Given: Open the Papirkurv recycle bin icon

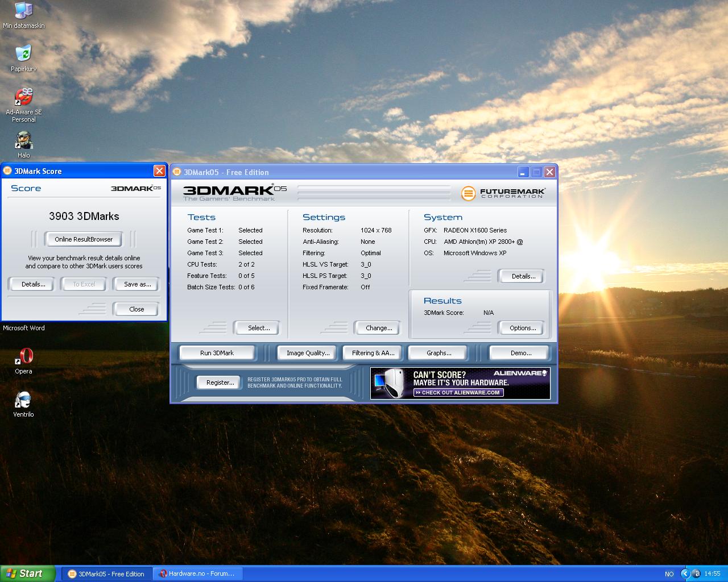Looking at the screenshot, I should pos(23,58).
